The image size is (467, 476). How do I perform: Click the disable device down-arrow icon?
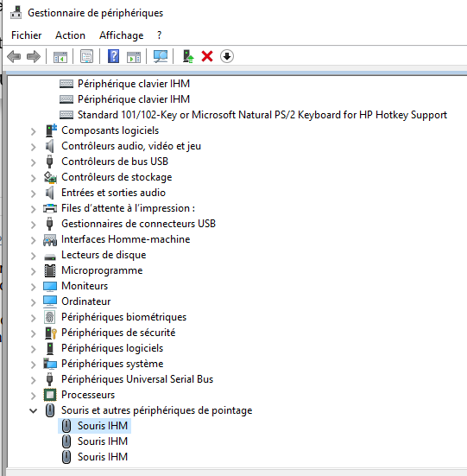pyautogui.click(x=227, y=56)
